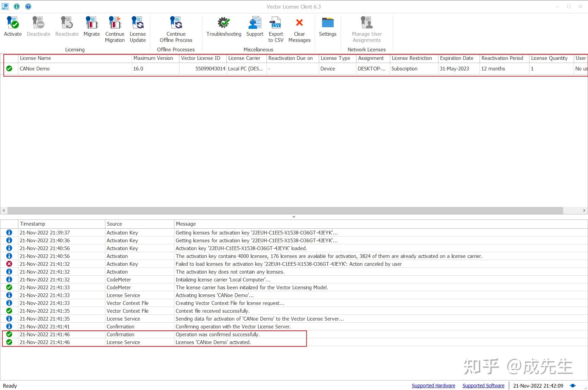Open the Supported Software link
The height and width of the screenshot is (390, 588).
[x=483, y=386]
